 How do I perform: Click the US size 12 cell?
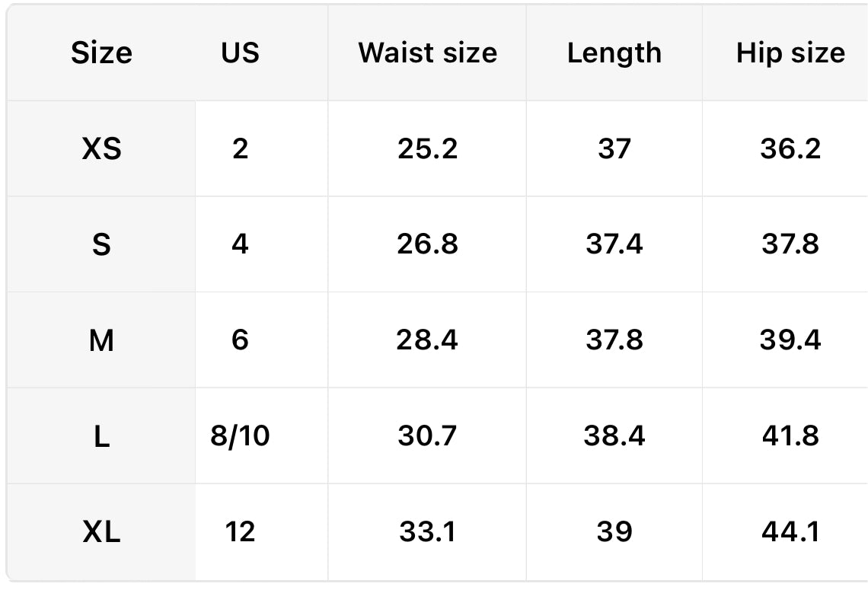coord(240,532)
